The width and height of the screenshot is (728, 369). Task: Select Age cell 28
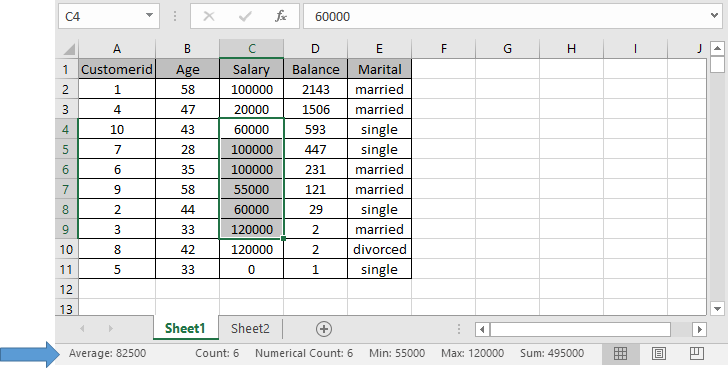(187, 149)
